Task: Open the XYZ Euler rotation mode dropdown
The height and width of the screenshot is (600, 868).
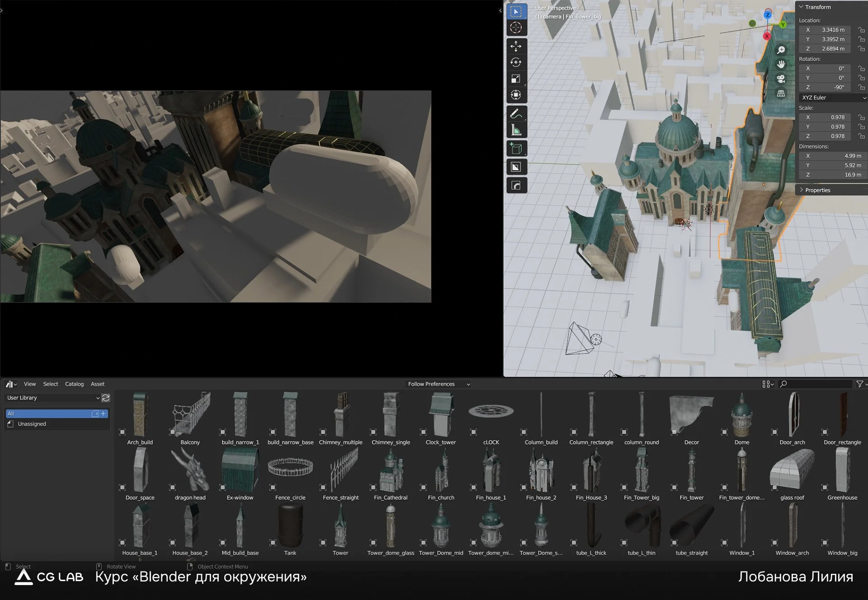Action: click(833, 98)
